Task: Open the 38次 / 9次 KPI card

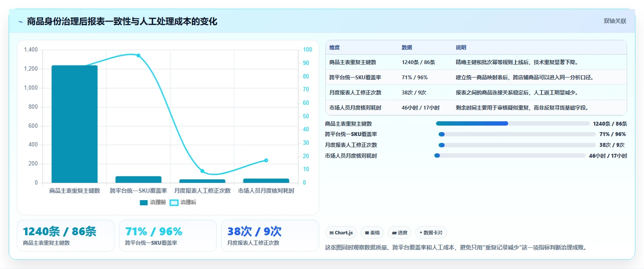Action: (x=270, y=236)
